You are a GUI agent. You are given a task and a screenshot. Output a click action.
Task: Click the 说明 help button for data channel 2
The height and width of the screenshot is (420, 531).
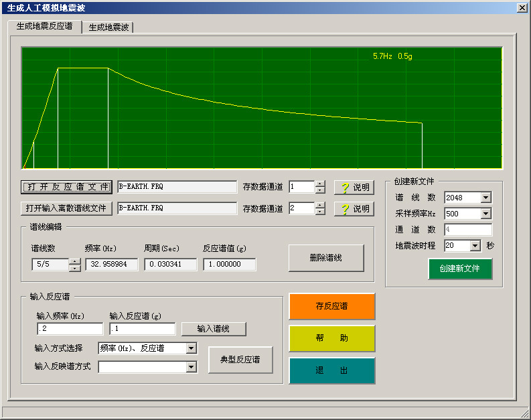point(353,209)
